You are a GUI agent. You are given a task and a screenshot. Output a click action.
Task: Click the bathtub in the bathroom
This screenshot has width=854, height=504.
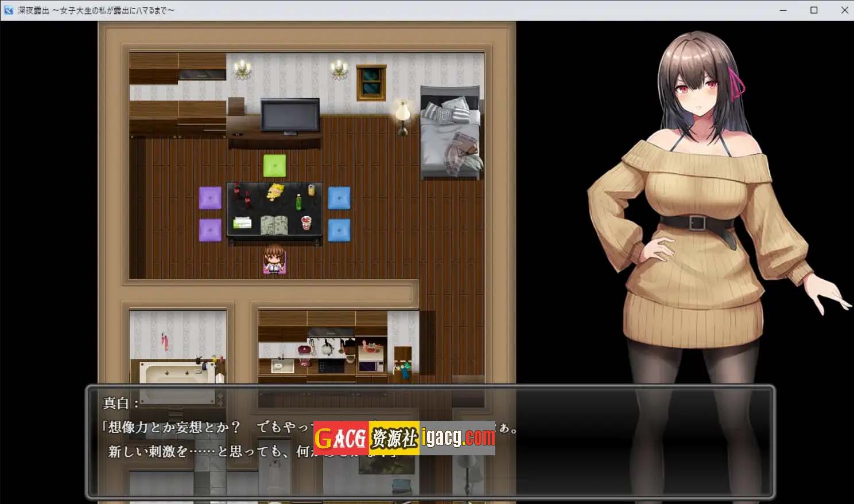click(171, 376)
